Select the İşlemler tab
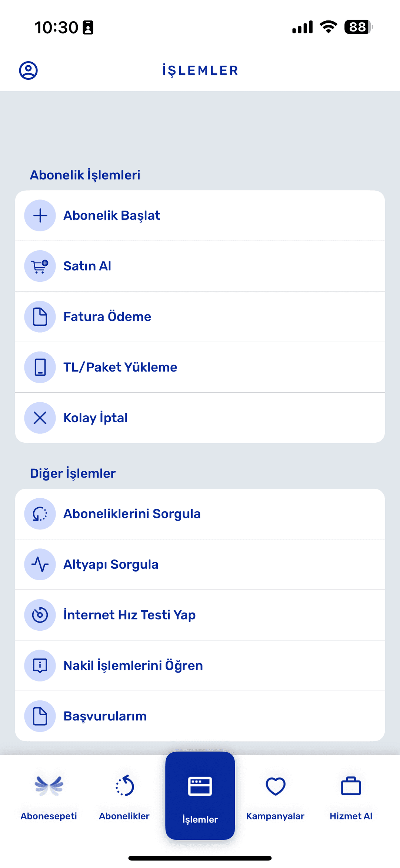The width and height of the screenshot is (400, 868). coord(200,796)
